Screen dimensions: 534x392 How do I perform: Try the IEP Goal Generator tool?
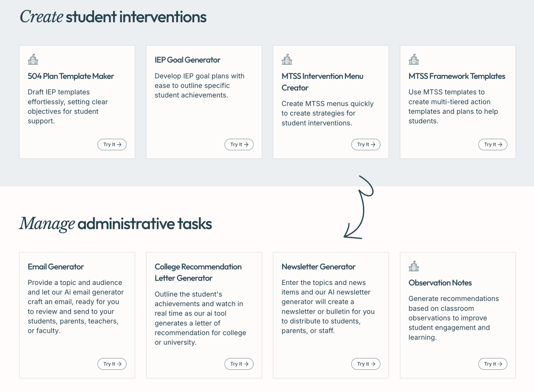239,145
